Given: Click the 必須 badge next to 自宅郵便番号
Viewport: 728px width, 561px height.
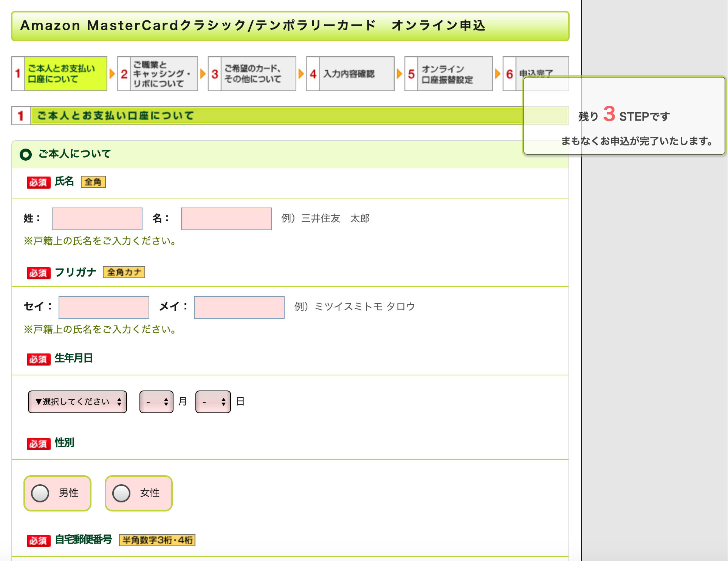Looking at the screenshot, I should tap(39, 541).
